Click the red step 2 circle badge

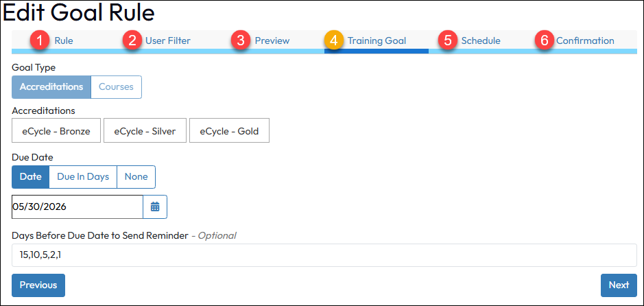pos(132,40)
